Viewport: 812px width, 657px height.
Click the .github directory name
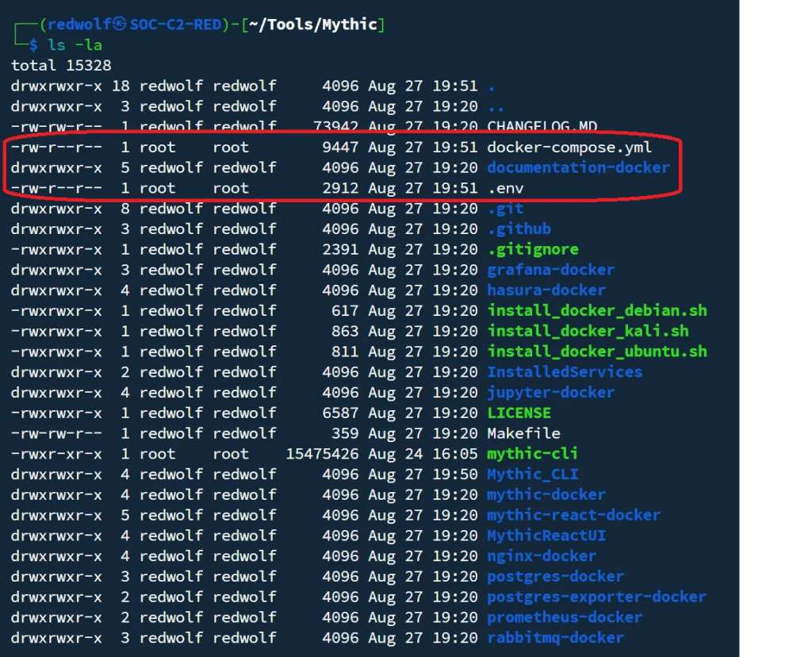coord(519,229)
